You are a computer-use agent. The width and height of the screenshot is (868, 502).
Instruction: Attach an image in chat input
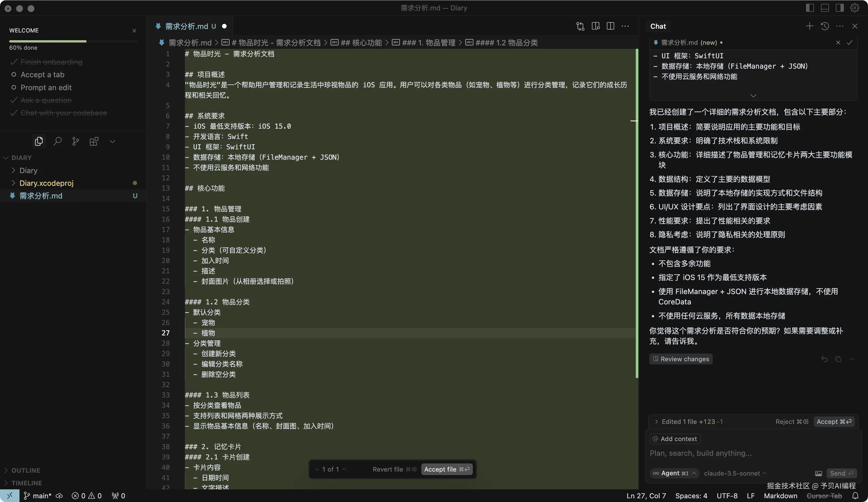pos(818,473)
